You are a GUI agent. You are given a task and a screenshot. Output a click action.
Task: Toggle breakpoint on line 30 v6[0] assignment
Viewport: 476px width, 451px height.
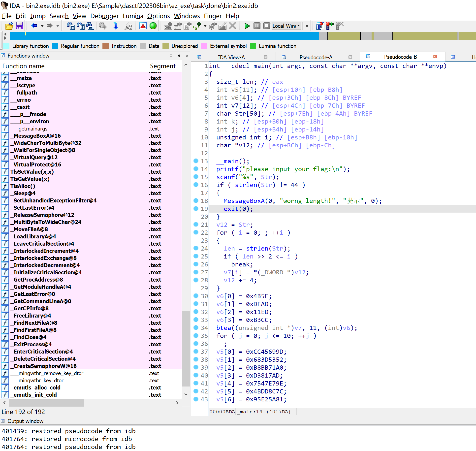click(196, 296)
